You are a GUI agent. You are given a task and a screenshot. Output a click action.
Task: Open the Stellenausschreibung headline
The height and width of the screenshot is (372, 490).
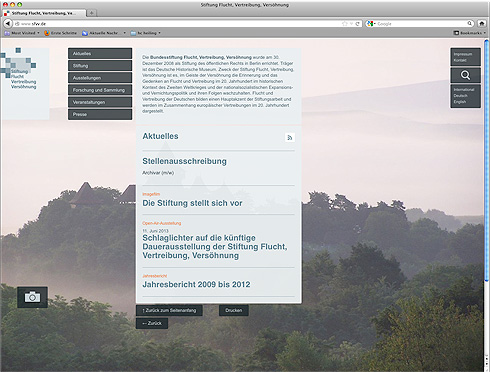tap(184, 161)
